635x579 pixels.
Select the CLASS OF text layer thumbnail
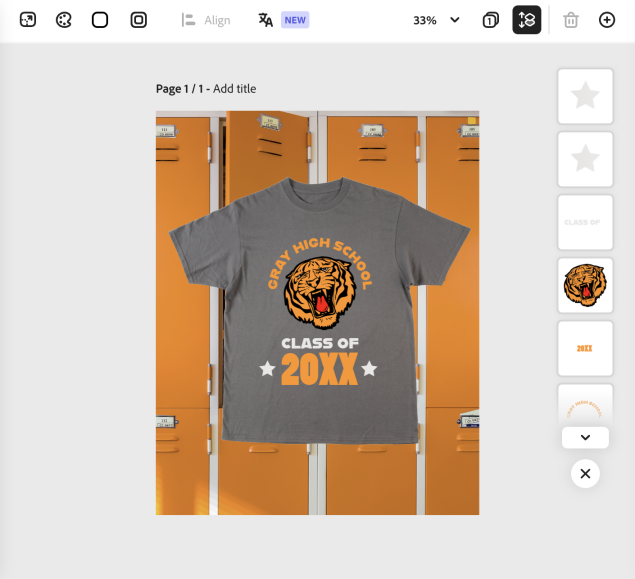coord(585,222)
